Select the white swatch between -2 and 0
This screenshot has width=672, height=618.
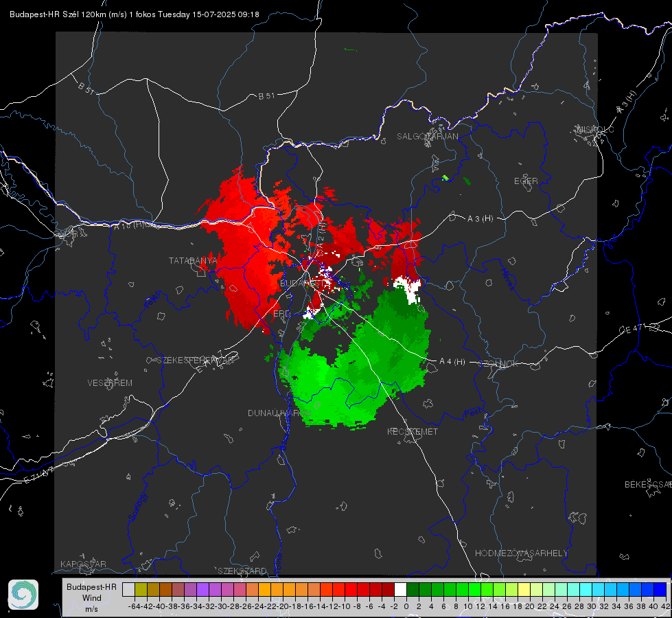[x=400, y=589]
